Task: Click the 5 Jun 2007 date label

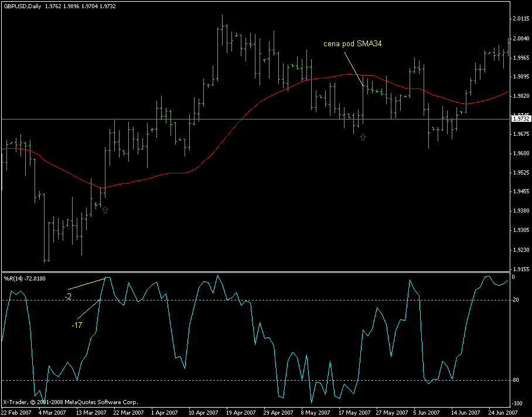Action: [428, 412]
